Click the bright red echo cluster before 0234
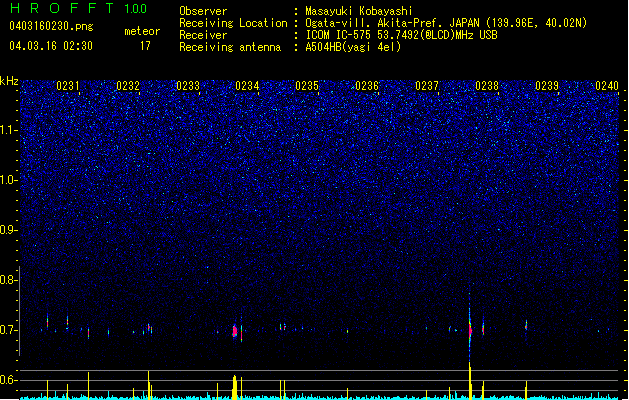Screen dimensions: 629x400 point(235,331)
